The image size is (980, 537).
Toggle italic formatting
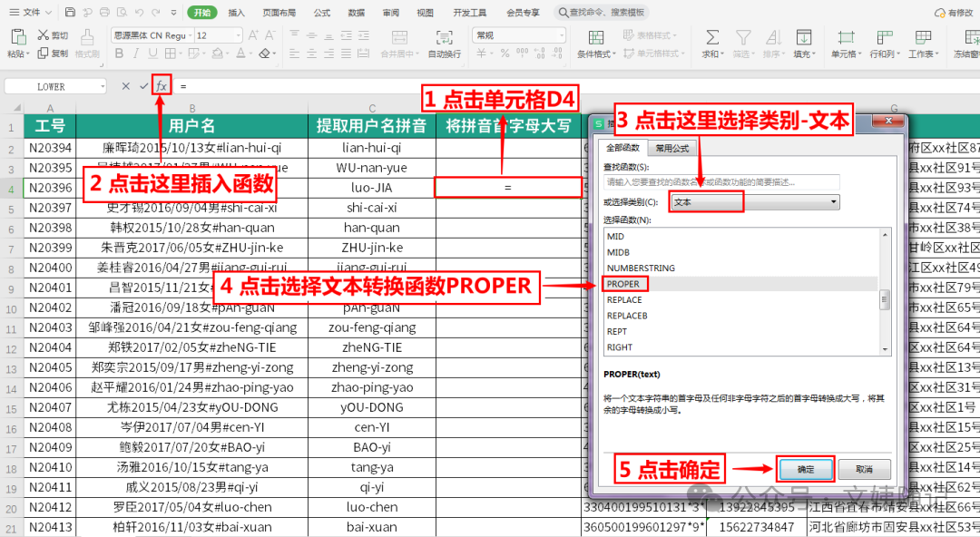click(136, 54)
